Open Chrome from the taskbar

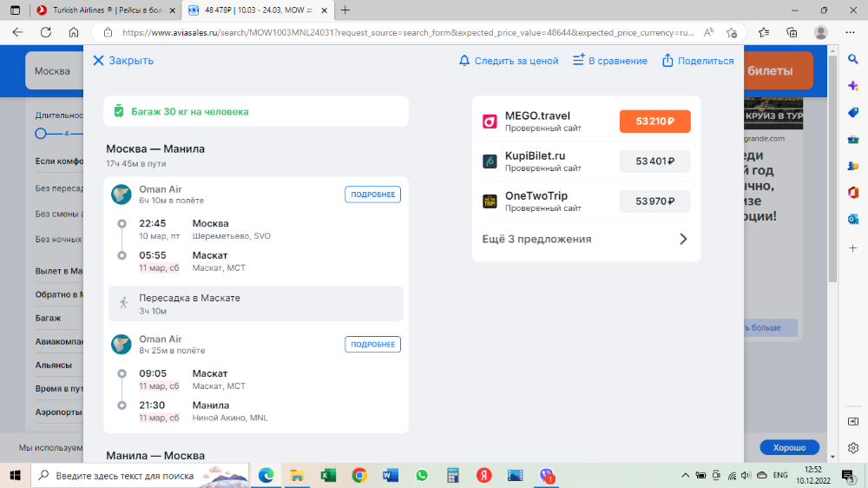pyautogui.click(x=359, y=475)
